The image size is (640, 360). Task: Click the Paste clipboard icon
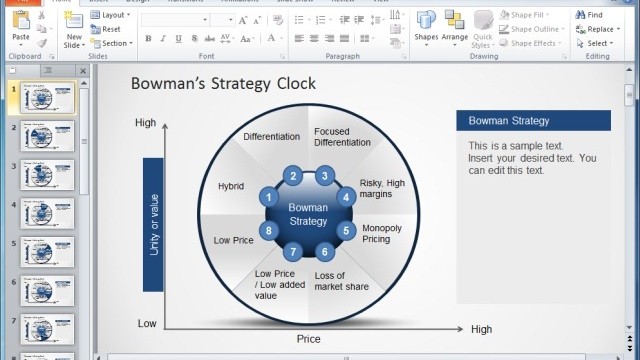(21, 20)
